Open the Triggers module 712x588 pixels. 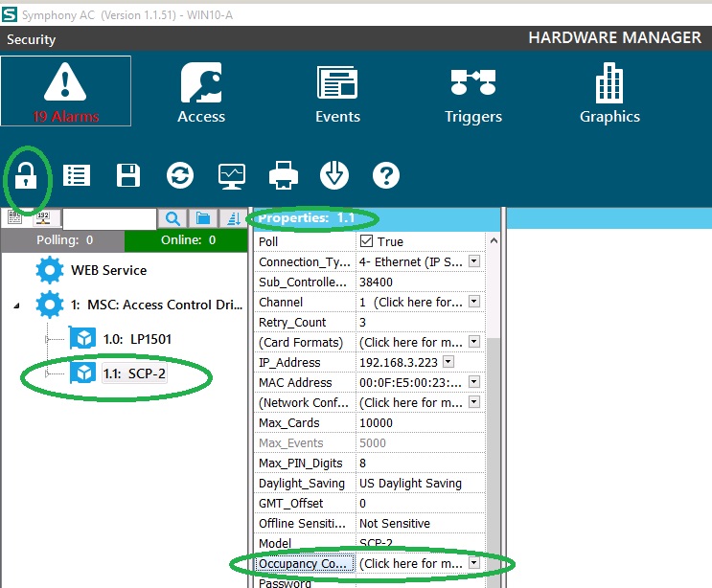pyautogui.click(x=473, y=96)
